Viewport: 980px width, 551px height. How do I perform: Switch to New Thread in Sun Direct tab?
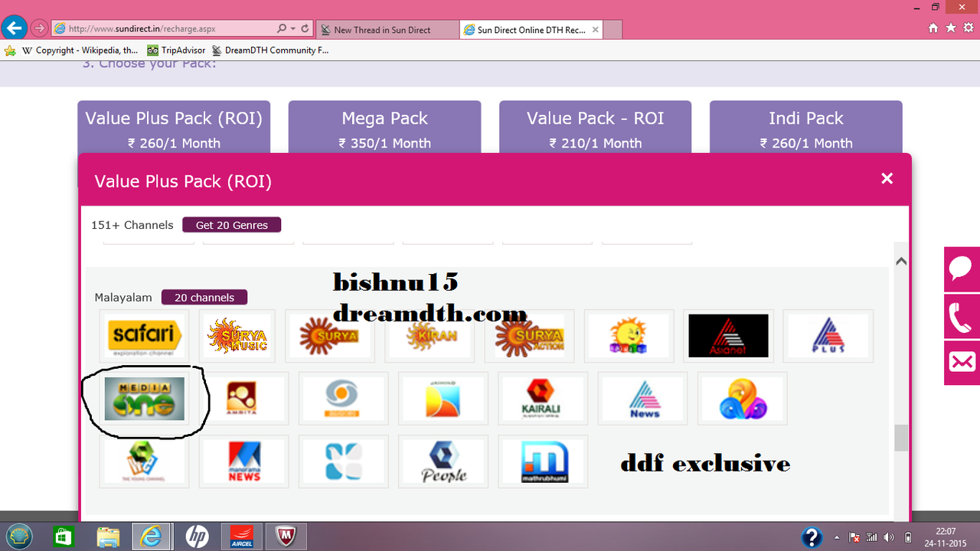[x=386, y=30]
